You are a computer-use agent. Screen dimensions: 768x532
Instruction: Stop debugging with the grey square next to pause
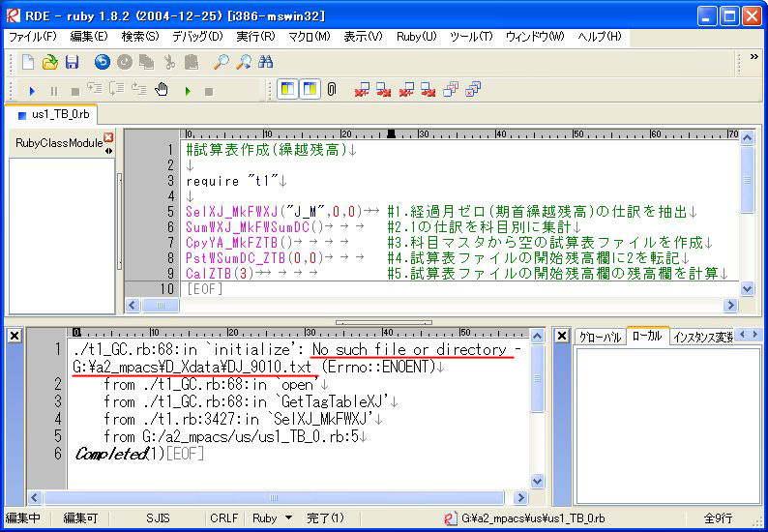click(74, 92)
